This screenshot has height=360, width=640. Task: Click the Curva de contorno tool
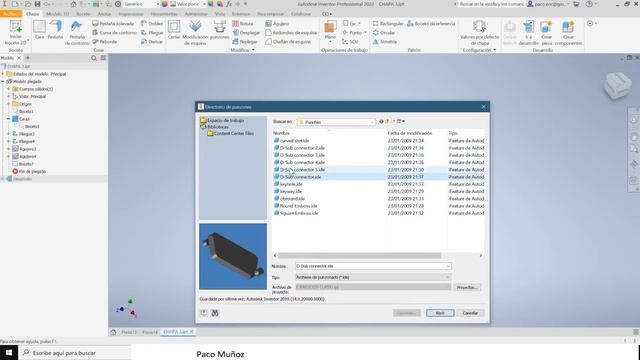tap(114, 33)
